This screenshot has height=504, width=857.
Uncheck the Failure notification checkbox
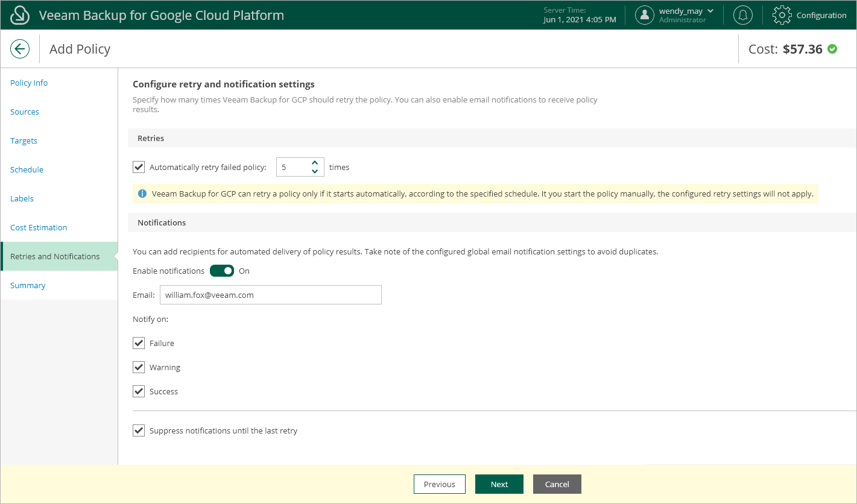click(x=139, y=343)
